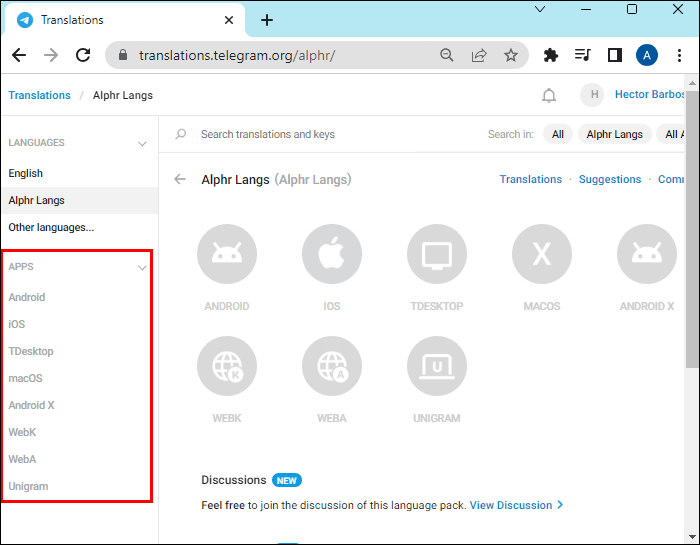The image size is (700, 545).
Task: Select Unigram in the Apps sidebar
Action: coord(28,486)
